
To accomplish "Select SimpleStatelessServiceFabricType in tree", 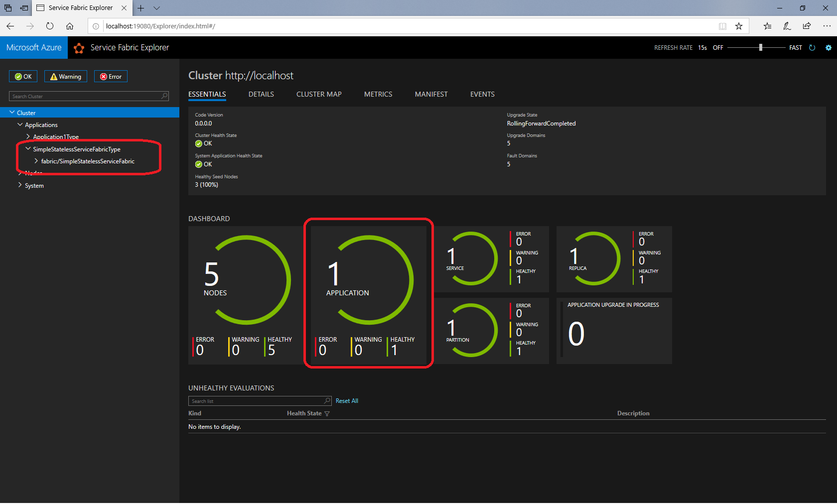I will click(x=77, y=149).
